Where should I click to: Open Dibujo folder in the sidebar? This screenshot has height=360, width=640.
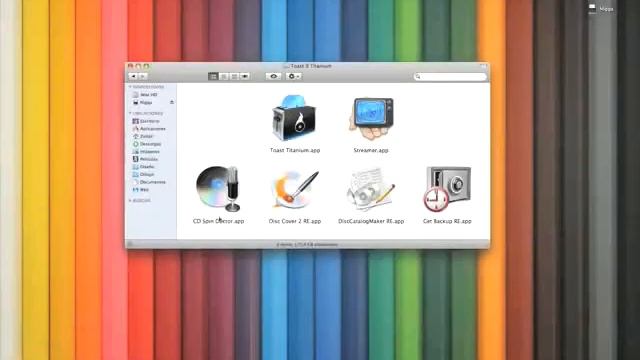pos(144,174)
